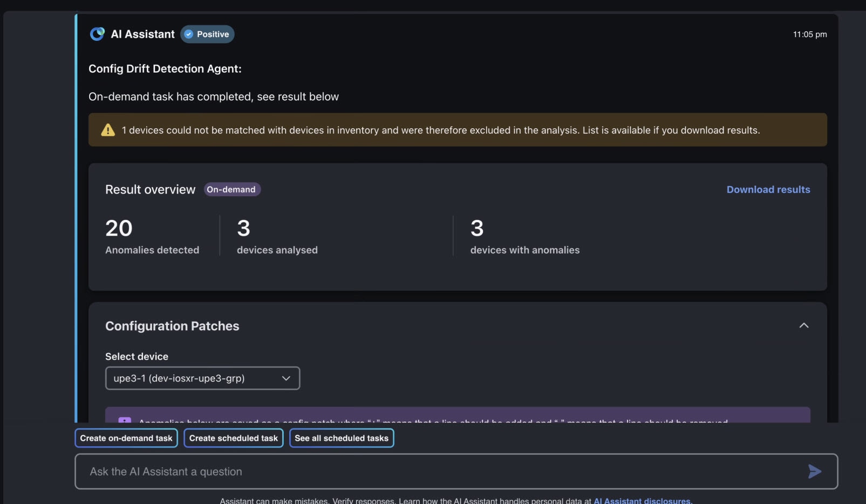Viewport: 866px width, 504px height.
Task: Create an on-demand task
Action: [x=126, y=438]
